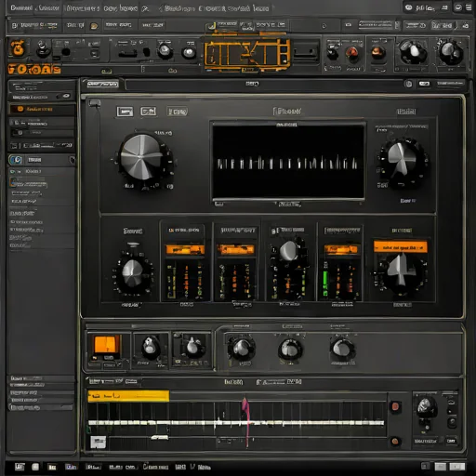
Task: Click the knob immediately right of the orange pad
Action: [150, 346]
